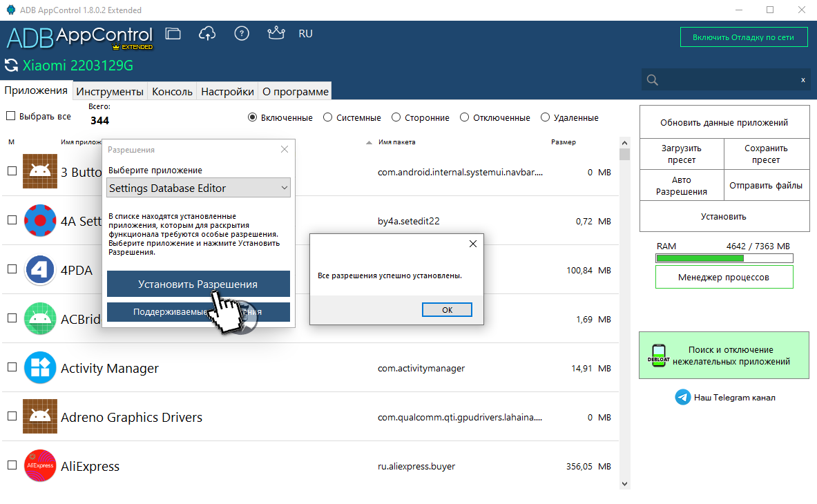Viewport: 817px width, 504px height.
Task: Click the RAM usage progress bar
Action: (x=724, y=258)
